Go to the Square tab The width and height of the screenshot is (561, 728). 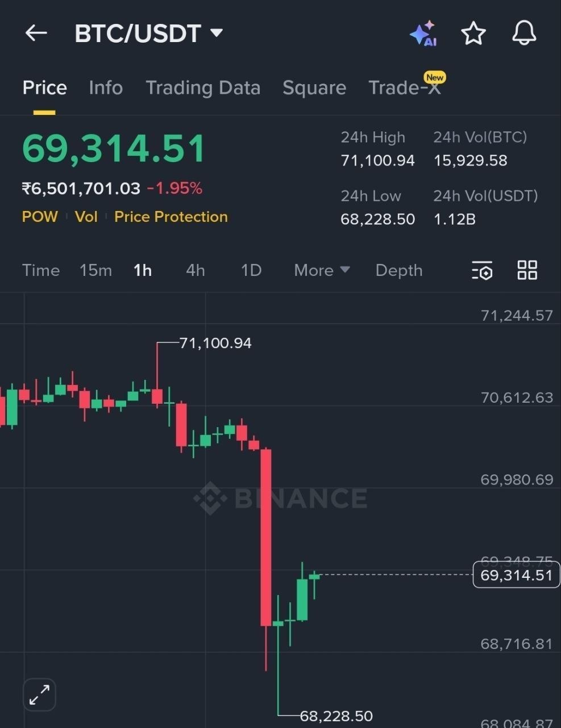pyautogui.click(x=314, y=88)
